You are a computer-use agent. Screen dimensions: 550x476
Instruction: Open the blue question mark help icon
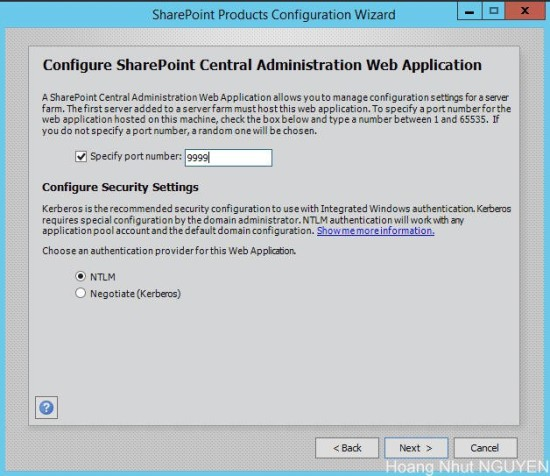pos(46,407)
